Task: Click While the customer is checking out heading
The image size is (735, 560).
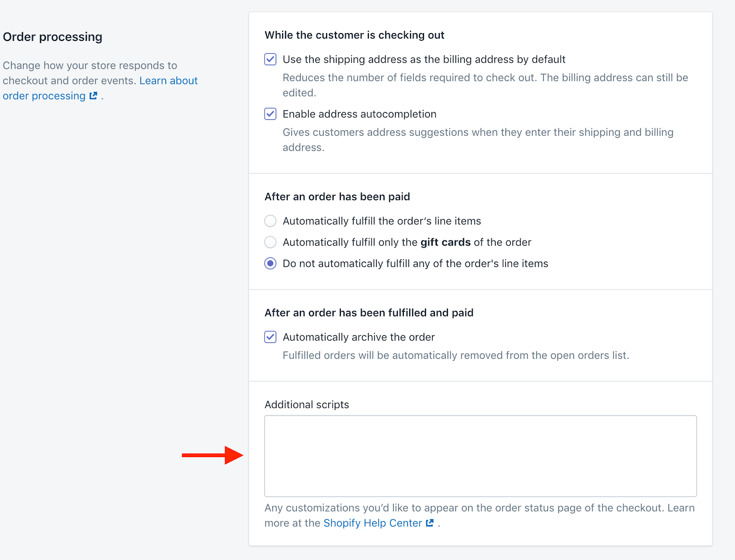Action: [354, 35]
